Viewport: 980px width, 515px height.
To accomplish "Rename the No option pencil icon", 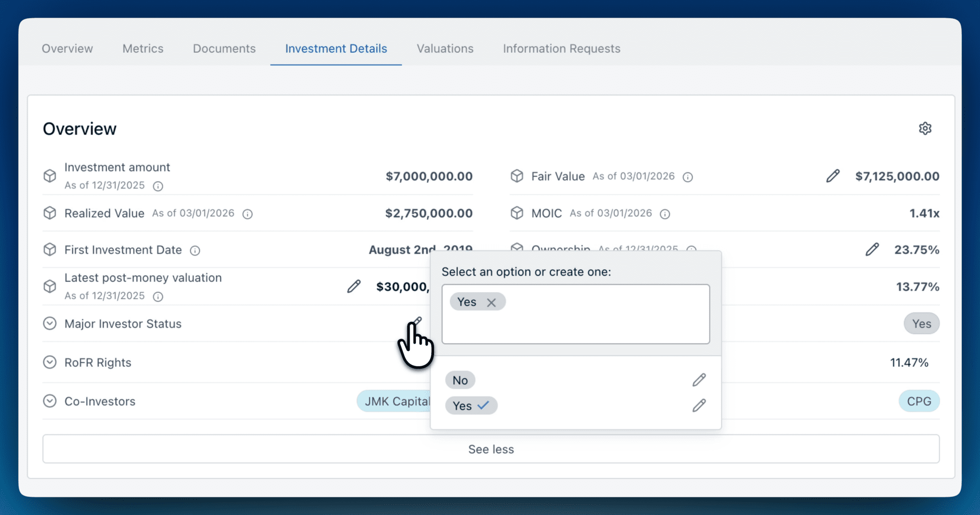I will point(699,380).
